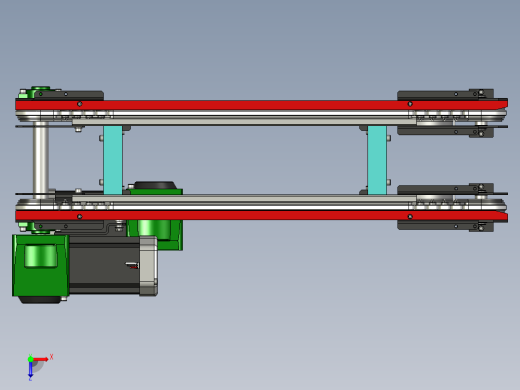This screenshot has height=390, width=520.
Task: Click the blue Z axis arrow of triad
Action: click(30, 369)
